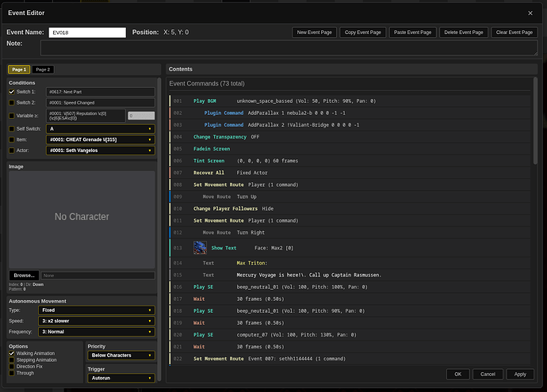This screenshot has height=392, width=547.
Task: Select the Move Route Turn Right line
Action: click(x=350, y=232)
